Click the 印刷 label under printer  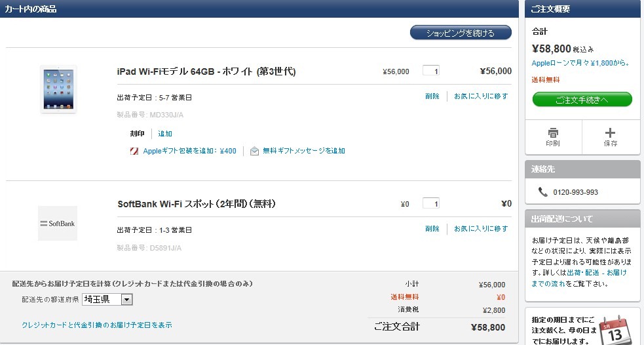click(x=553, y=143)
